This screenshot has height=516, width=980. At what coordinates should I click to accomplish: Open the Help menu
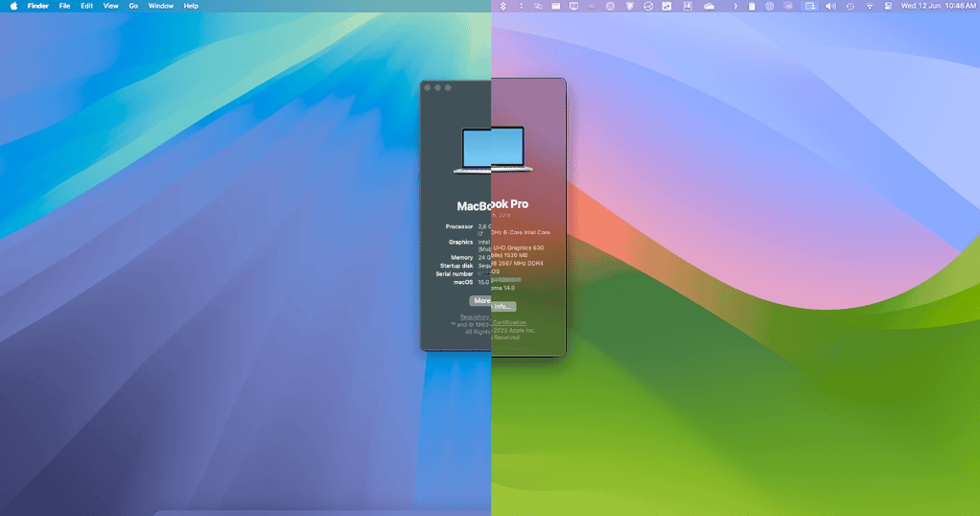pyautogui.click(x=191, y=6)
